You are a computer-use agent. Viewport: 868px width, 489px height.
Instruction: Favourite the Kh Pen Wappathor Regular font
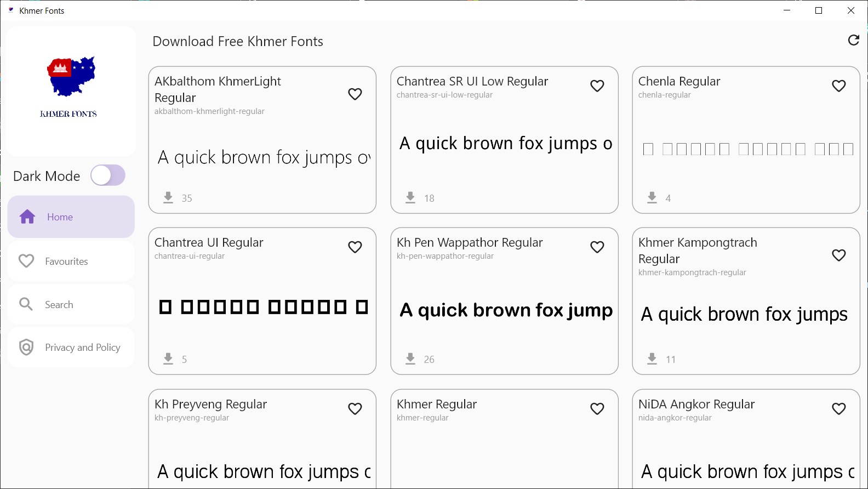(x=597, y=247)
